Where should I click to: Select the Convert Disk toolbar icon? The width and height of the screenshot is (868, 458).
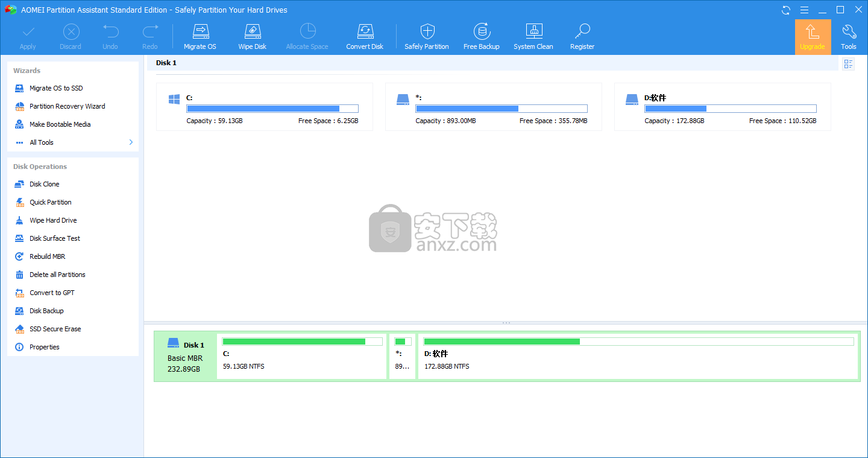365,31
